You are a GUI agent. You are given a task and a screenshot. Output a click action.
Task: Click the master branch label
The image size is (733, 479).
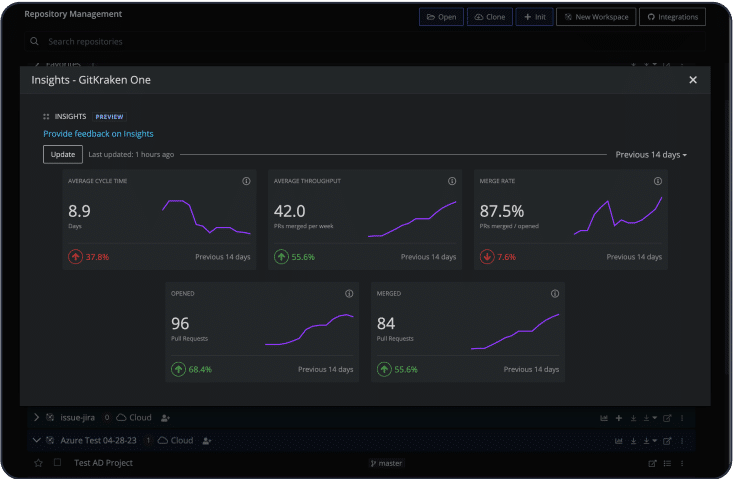(387, 463)
